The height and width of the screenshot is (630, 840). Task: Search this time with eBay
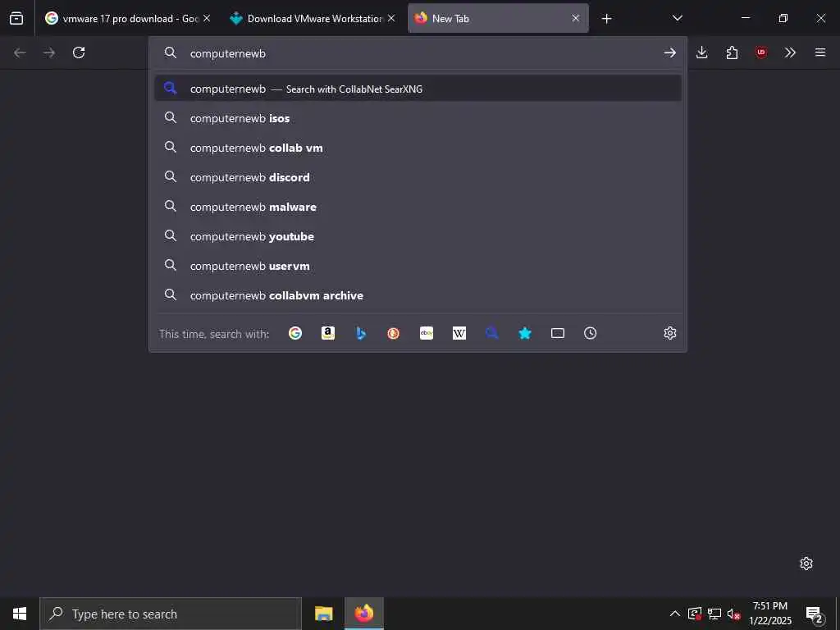[427, 333]
